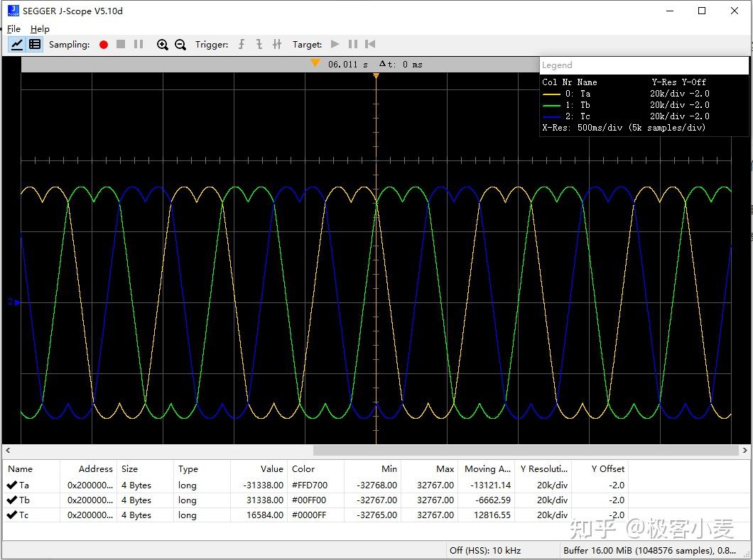Start sampling with the red record button
Screen dimensions: 753x560
coord(104,44)
